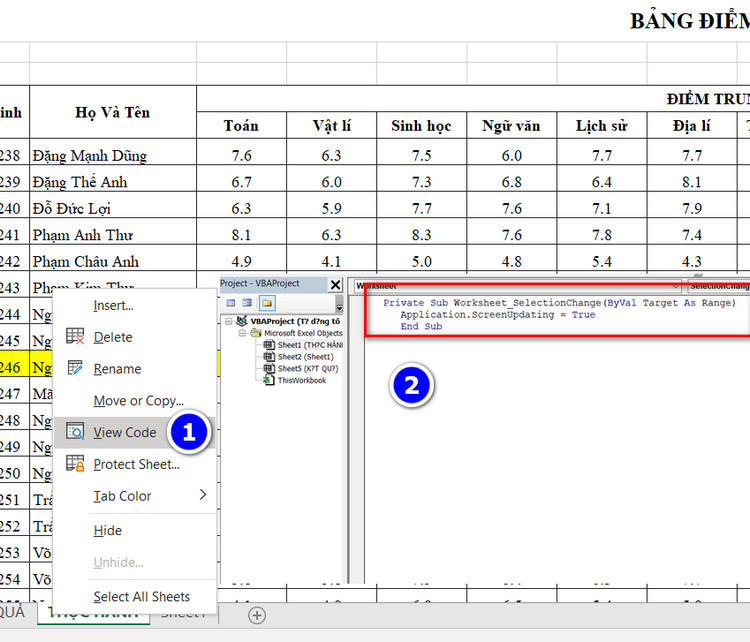Expand the Tab Color submenu arrow
The image size is (750, 642).
point(203,495)
